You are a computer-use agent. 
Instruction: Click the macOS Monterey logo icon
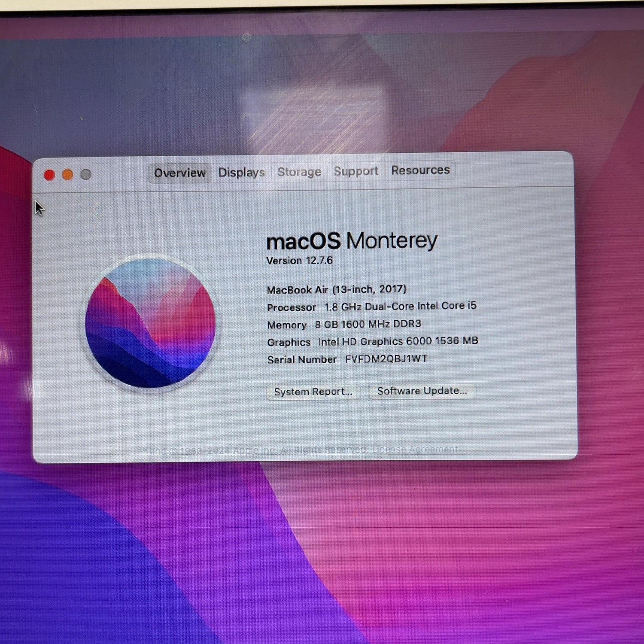point(150,322)
